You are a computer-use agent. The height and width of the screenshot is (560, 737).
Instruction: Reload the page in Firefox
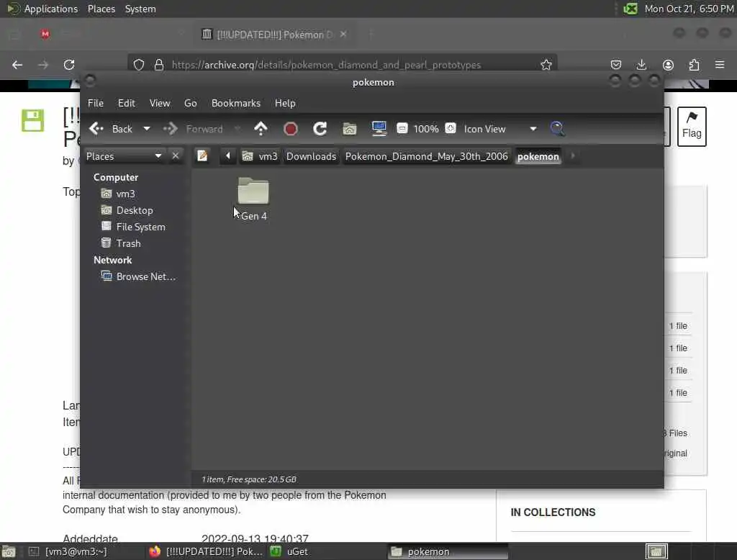69,64
